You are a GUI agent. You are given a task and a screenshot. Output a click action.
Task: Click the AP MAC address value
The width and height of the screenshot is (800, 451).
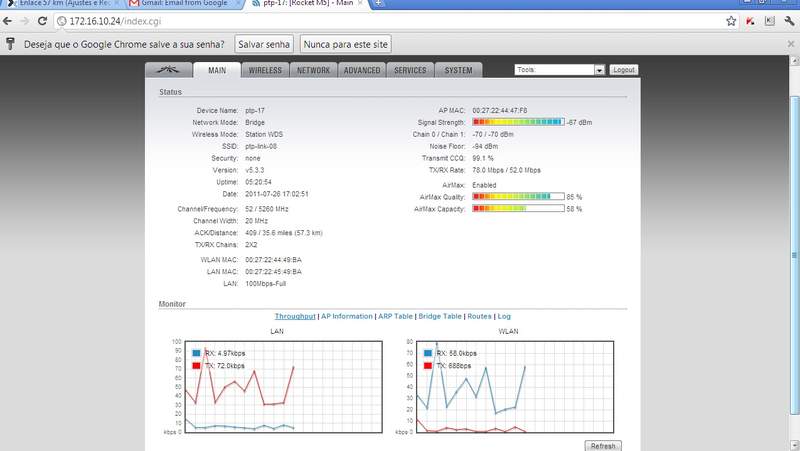click(499, 110)
